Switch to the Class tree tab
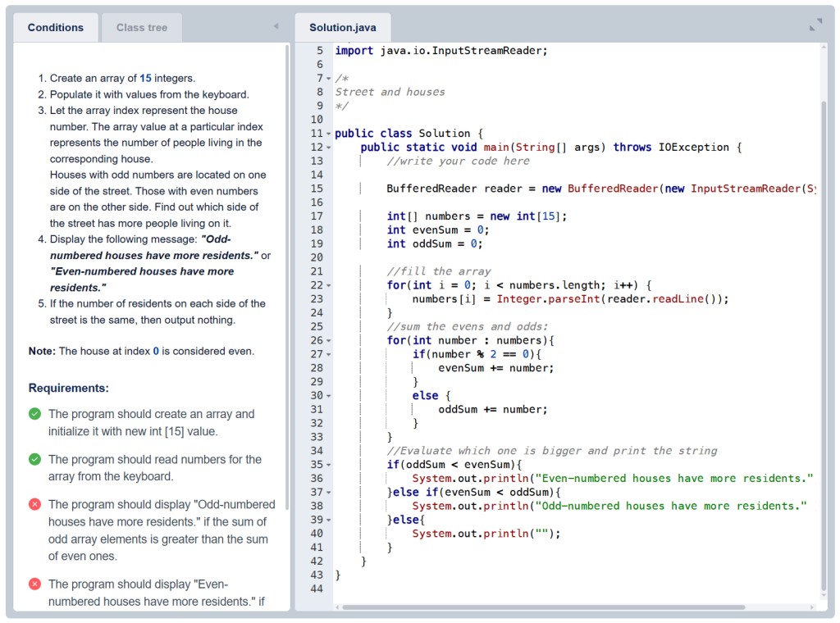This screenshot has width=840, height=623. tap(141, 27)
